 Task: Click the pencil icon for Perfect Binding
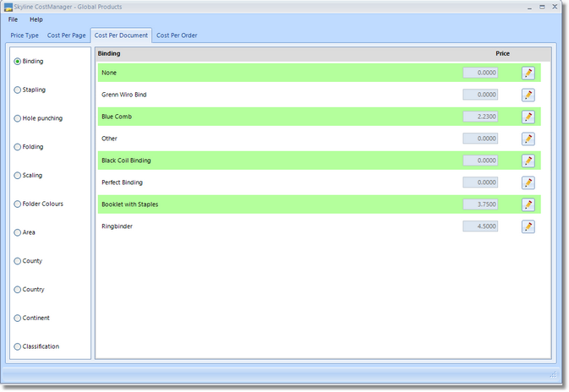528,182
